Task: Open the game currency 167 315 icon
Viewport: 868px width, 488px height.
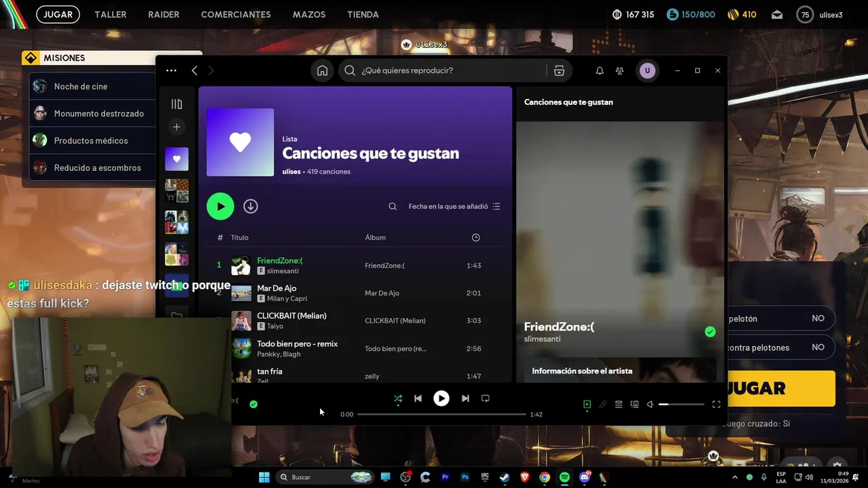Action: 617,14
